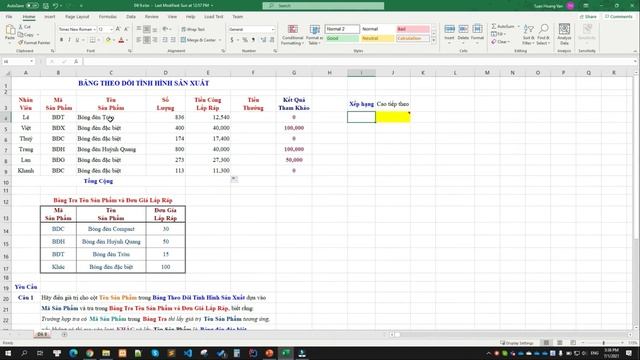Screen dimensions: 640x360
Task: Toggle Align Right
Action: (x=155, y=40)
